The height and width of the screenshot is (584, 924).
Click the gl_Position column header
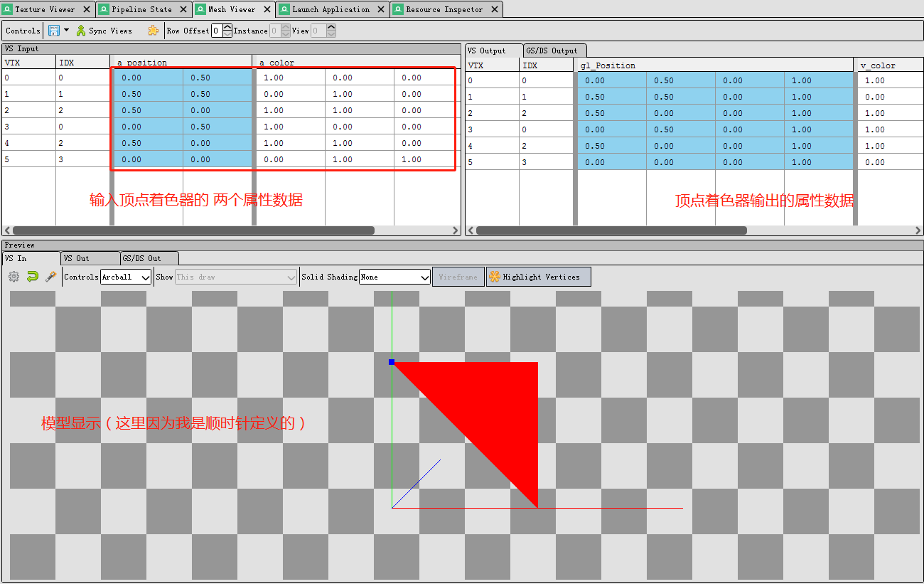tap(714, 65)
